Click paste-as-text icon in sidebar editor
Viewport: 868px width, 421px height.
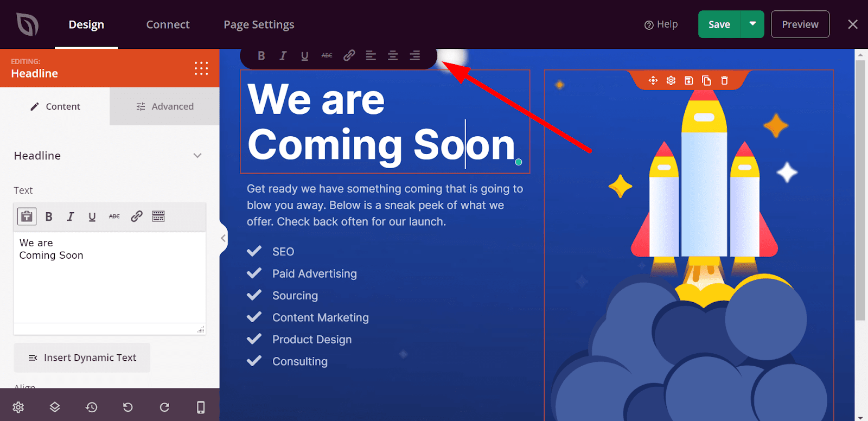[x=27, y=216]
